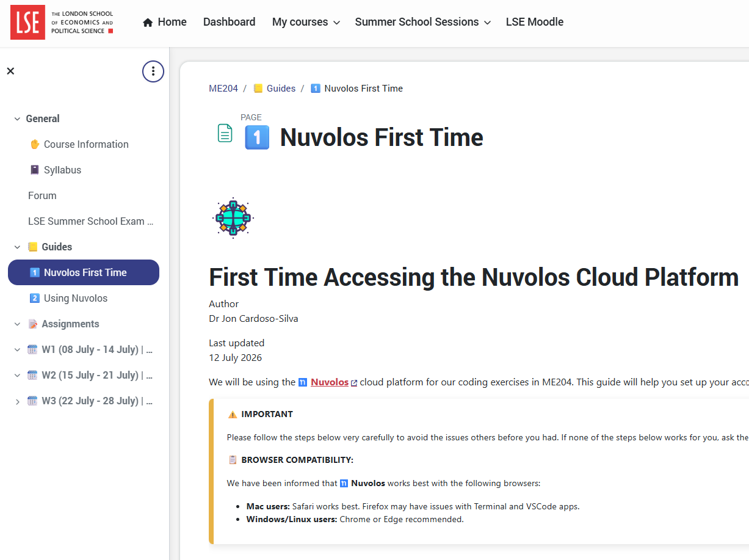Click the First Time Accessing Nuvolos heading
This screenshot has height=560, width=749.
[474, 277]
